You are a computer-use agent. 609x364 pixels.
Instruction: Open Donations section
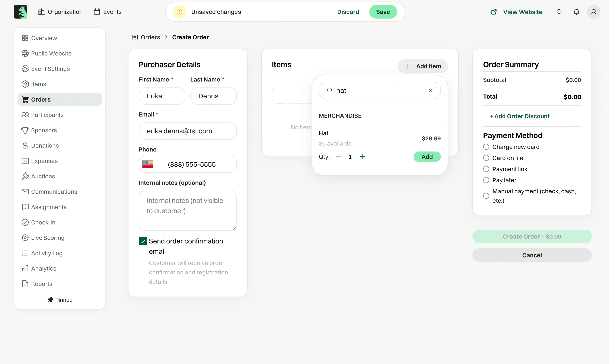click(60, 146)
